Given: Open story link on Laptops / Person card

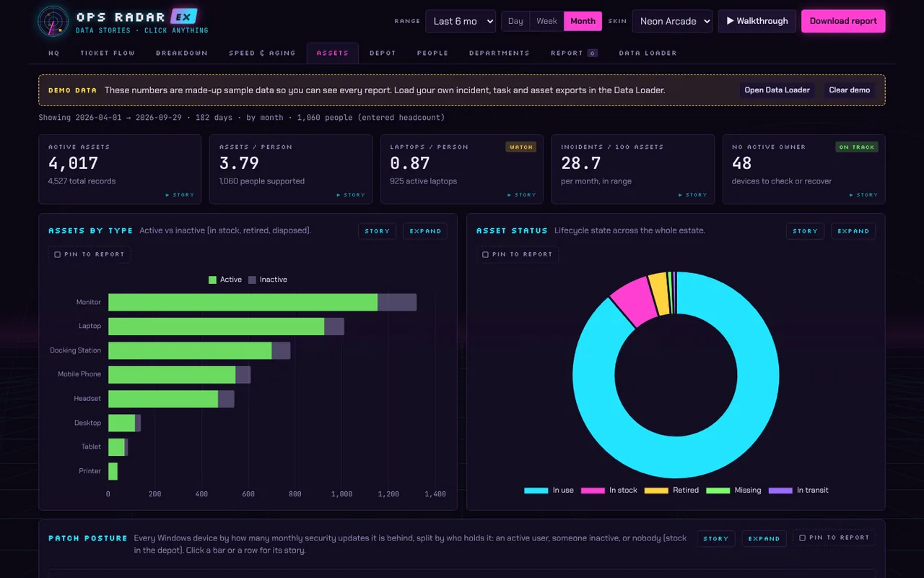Looking at the screenshot, I should point(522,195).
